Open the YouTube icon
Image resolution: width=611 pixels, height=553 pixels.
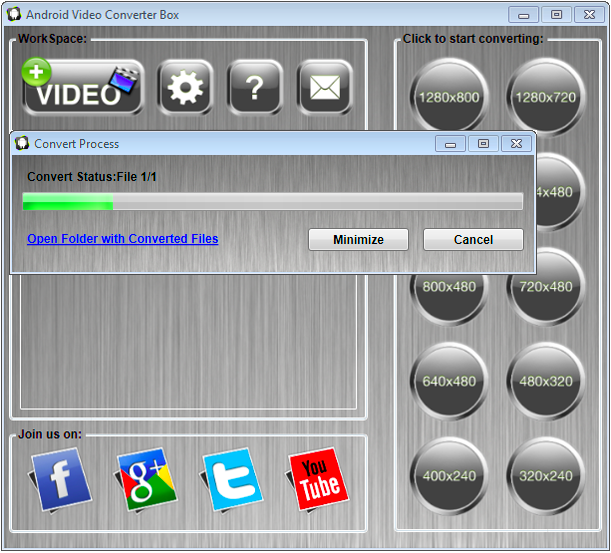coord(318,479)
